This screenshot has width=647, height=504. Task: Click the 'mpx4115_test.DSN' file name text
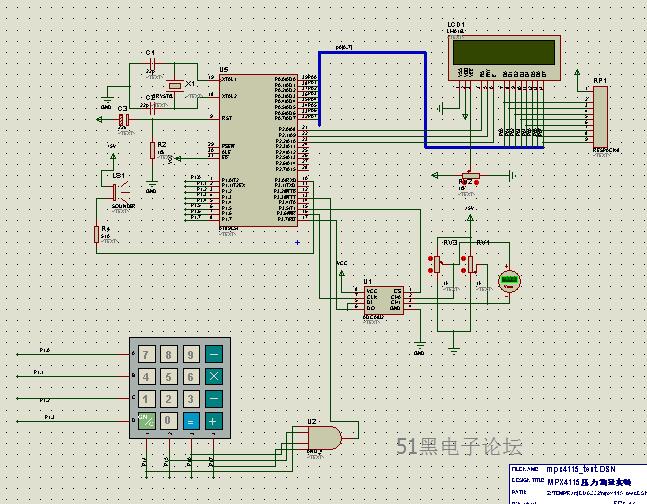581,469
